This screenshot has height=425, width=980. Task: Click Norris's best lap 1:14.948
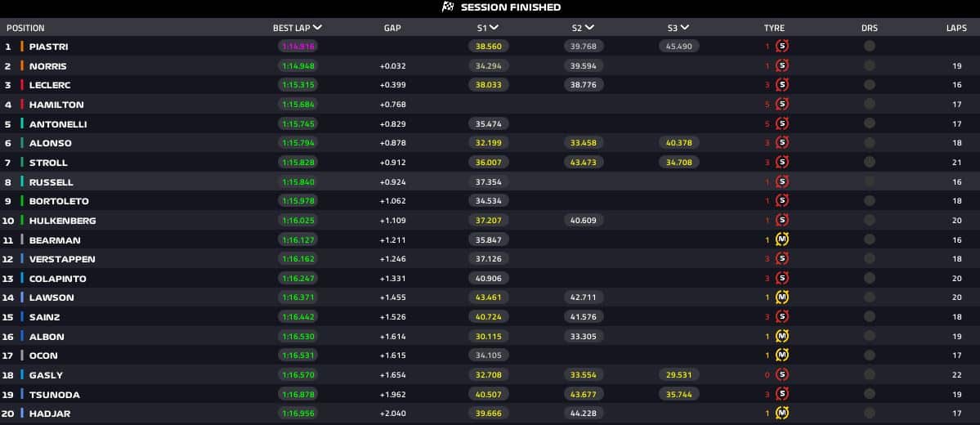coord(298,65)
